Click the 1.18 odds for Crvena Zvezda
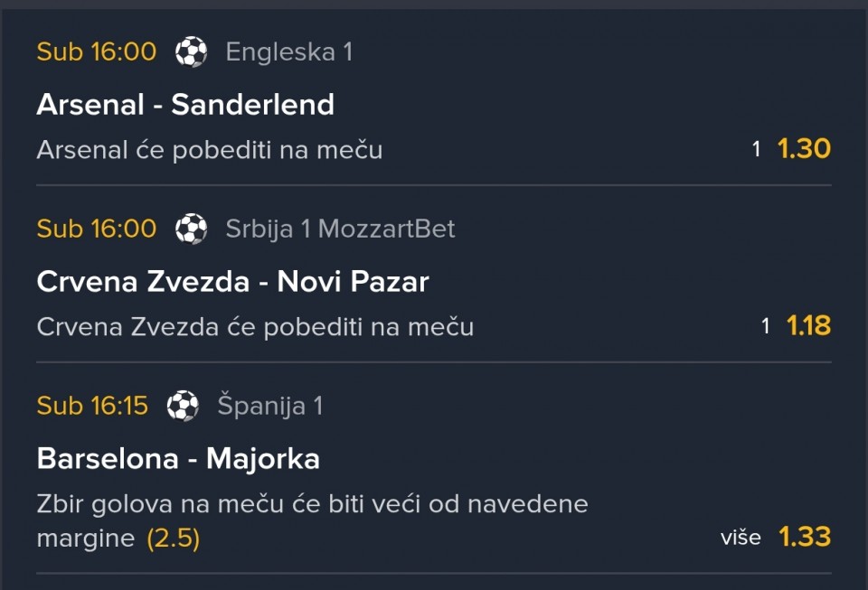This screenshot has width=868, height=590. click(807, 325)
